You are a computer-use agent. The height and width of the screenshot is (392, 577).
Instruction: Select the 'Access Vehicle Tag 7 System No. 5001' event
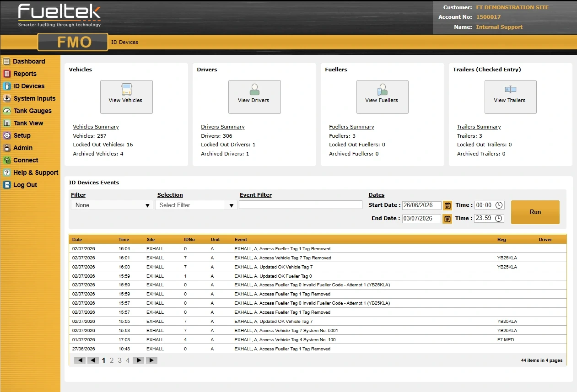pyautogui.click(x=318, y=330)
